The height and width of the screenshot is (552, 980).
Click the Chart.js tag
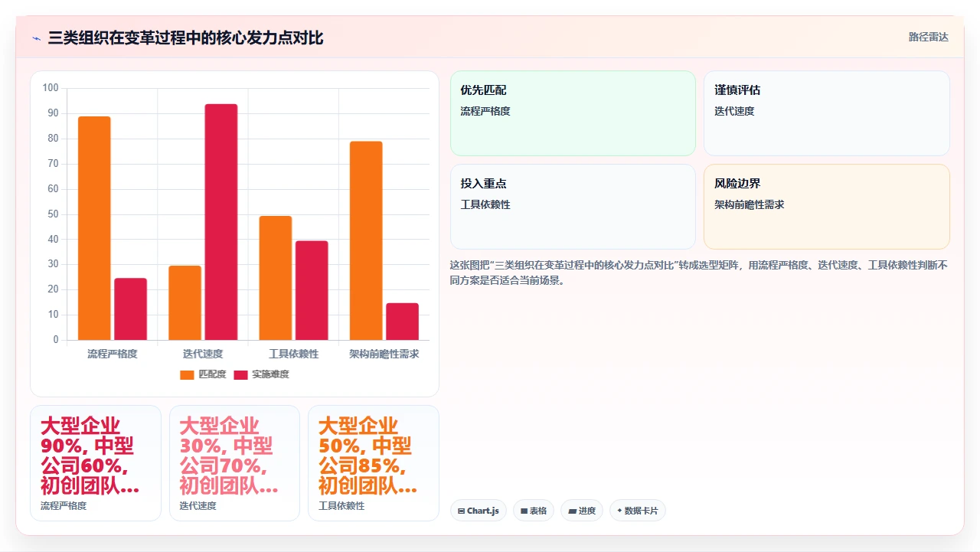click(x=479, y=511)
